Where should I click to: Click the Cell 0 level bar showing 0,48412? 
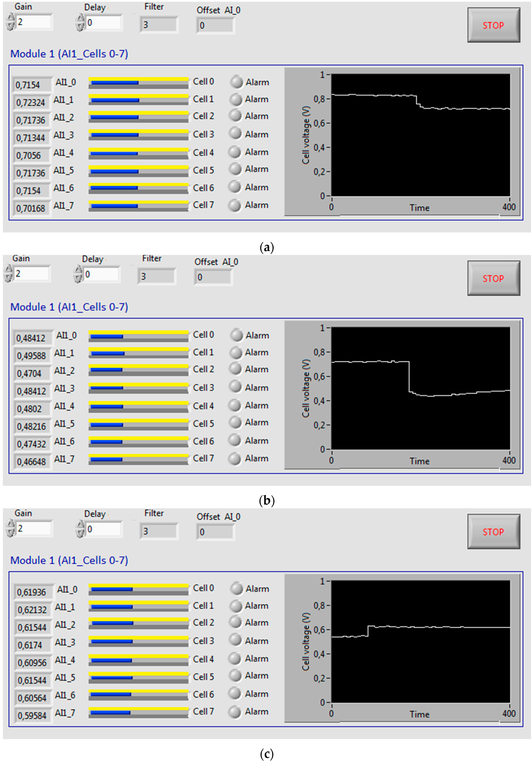click(138, 336)
